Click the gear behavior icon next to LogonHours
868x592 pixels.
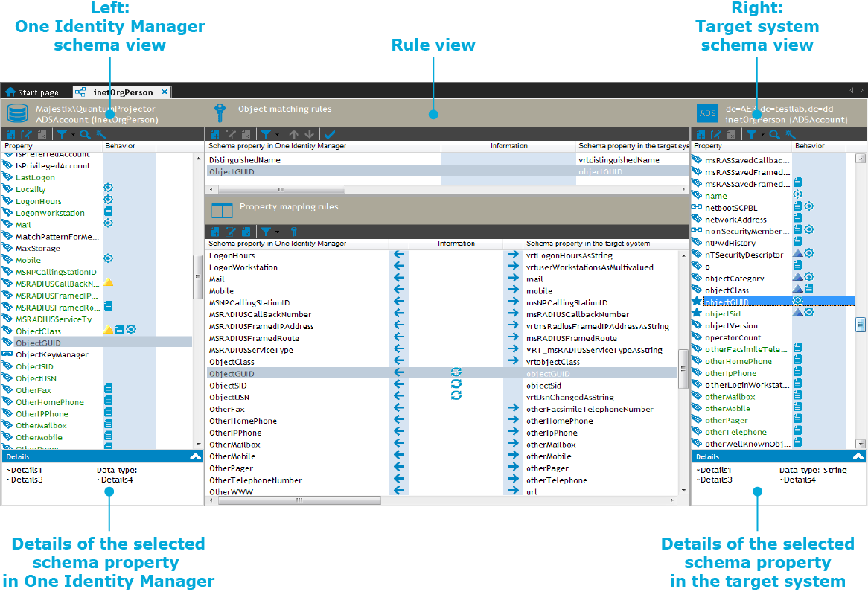[109, 200]
